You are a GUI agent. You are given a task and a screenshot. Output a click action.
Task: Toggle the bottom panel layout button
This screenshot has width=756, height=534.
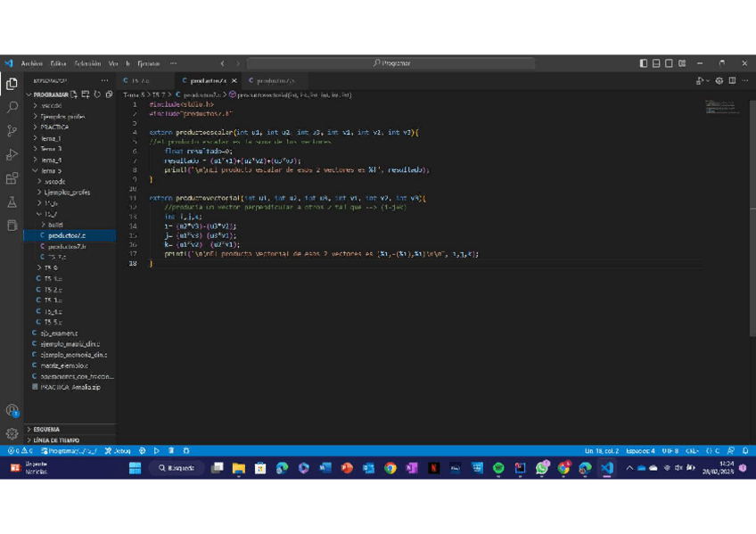click(x=656, y=63)
